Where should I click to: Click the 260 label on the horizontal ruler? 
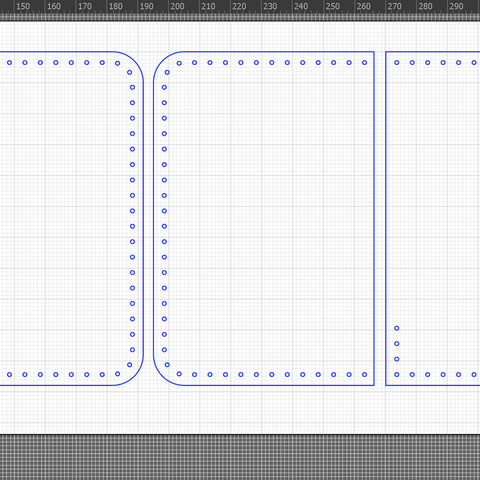tap(363, 6)
